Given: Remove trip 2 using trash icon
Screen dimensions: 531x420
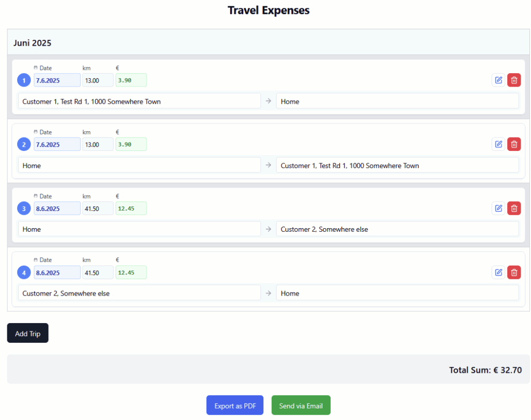Looking at the screenshot, I should click(x=514, y=144).
